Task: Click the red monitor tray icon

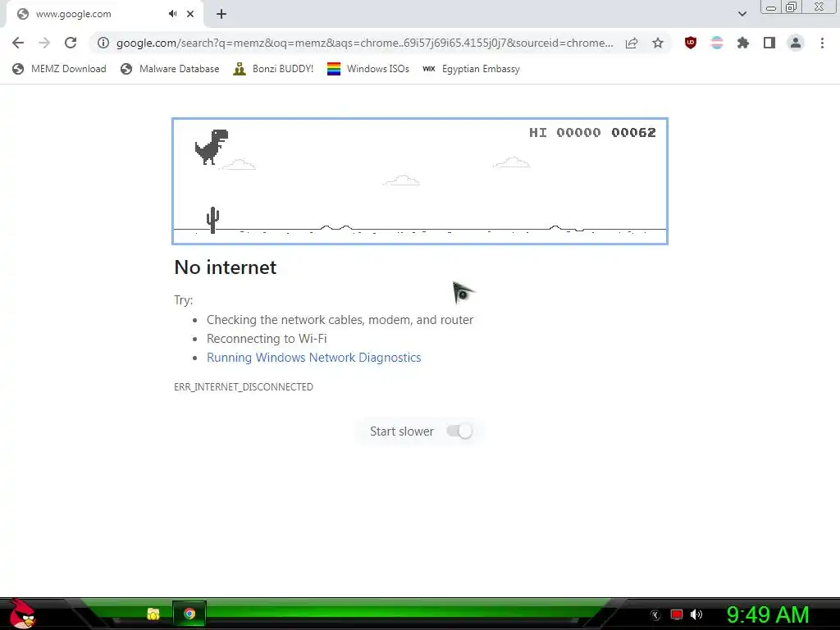Action: [677, 614]
